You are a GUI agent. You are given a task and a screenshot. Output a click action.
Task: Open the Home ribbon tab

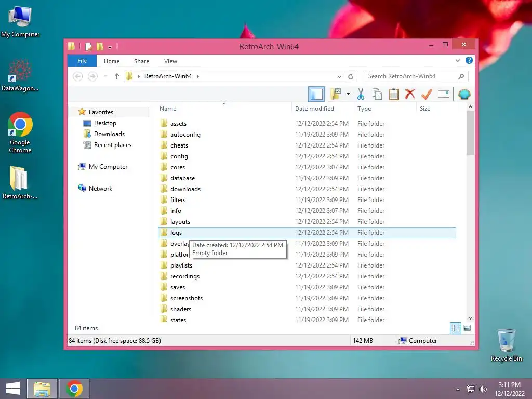[x=112, y=61]
